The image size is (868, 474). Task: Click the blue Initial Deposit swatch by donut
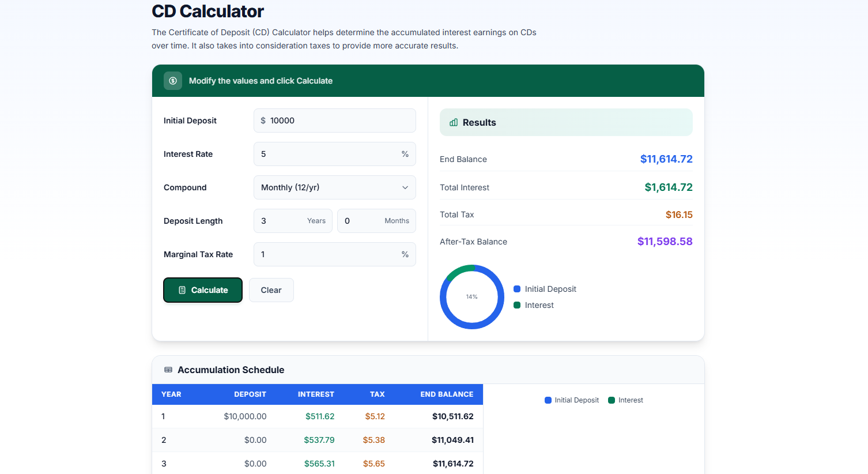(517, 289)
